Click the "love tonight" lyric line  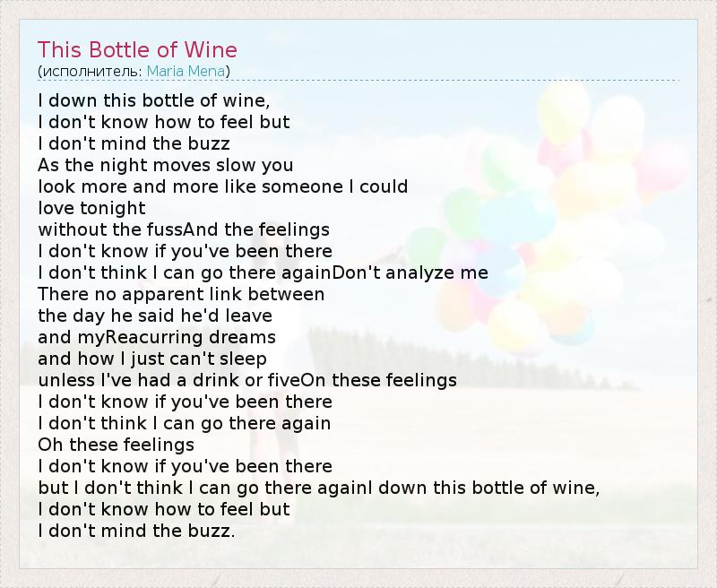tap(91, 208)
